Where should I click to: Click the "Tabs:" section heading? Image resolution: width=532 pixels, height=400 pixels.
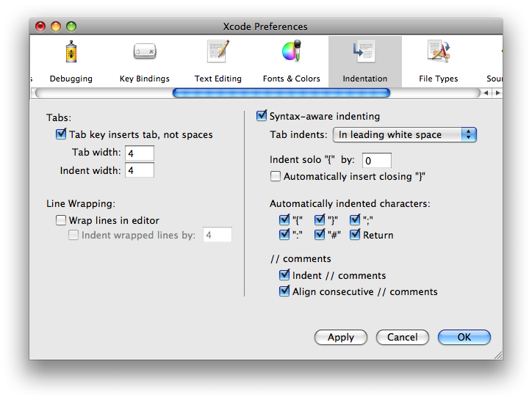point(59,117)
